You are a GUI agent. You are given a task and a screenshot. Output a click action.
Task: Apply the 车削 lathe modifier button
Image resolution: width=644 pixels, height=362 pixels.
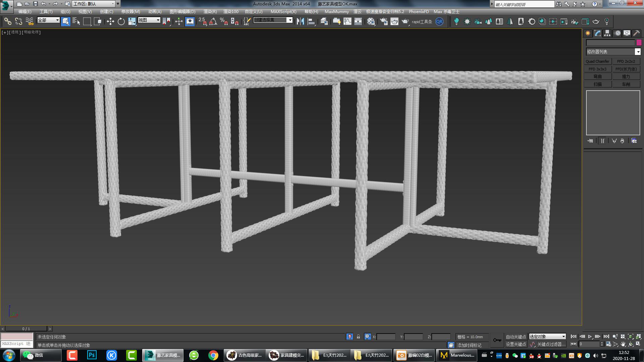pos(626,84)
